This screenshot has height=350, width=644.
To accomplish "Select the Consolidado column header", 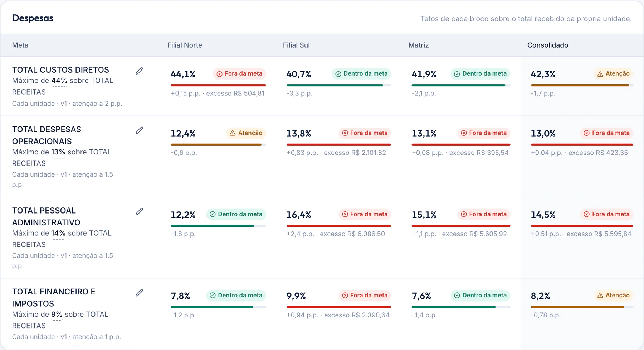I will pos(548,45).
